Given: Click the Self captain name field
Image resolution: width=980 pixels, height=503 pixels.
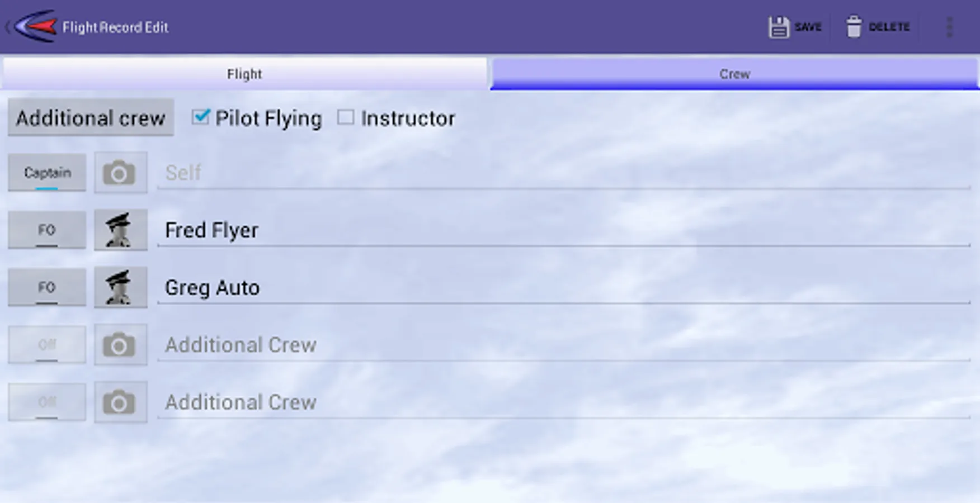Looking at the screenshot, I should point(559,173).
